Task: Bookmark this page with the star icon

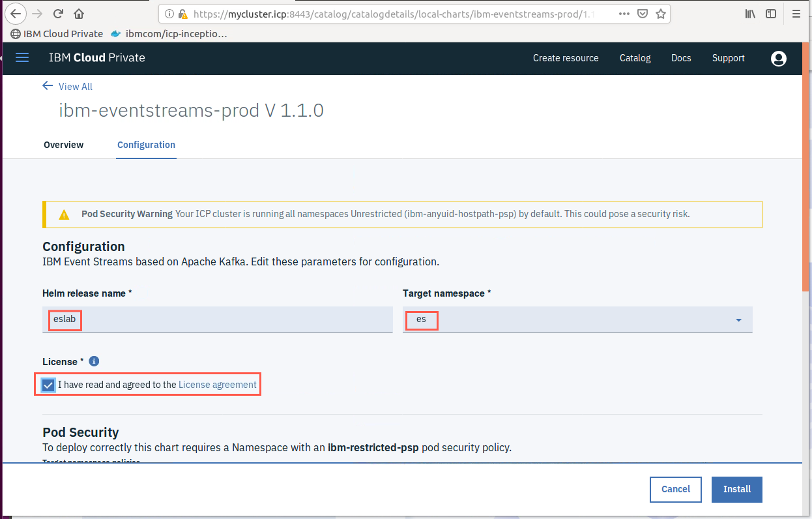Action: [x=661, y=14]
